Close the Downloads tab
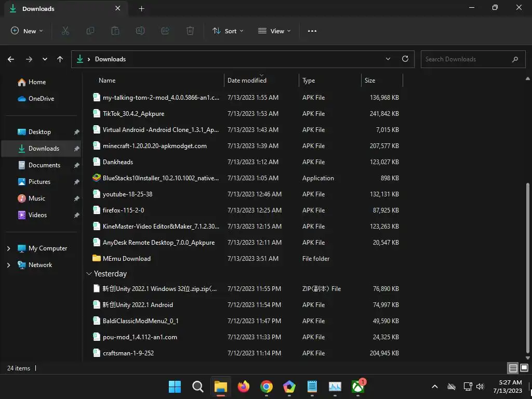 pyautogui.click(x=118, y=8)
